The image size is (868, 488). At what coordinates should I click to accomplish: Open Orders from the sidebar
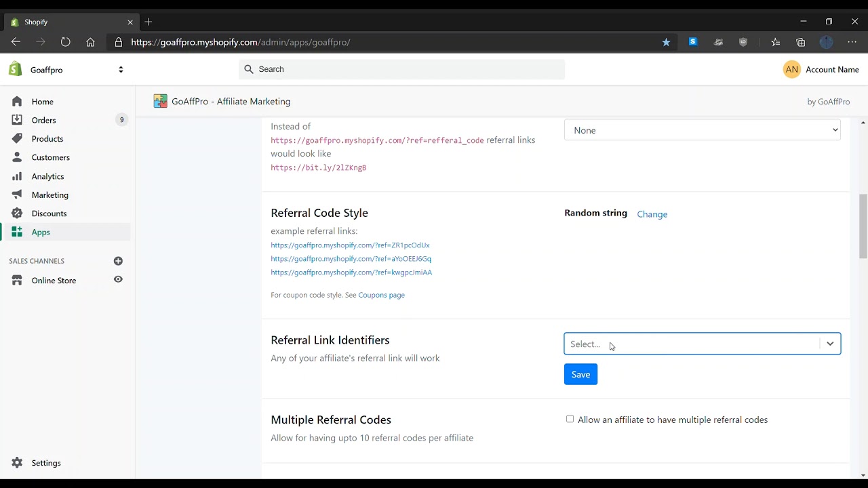[x=43, y=120]
